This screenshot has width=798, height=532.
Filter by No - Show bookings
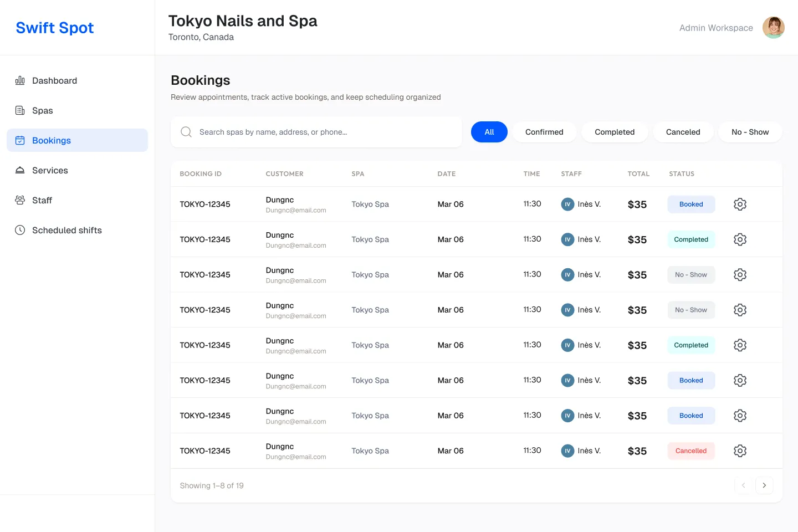750,132
